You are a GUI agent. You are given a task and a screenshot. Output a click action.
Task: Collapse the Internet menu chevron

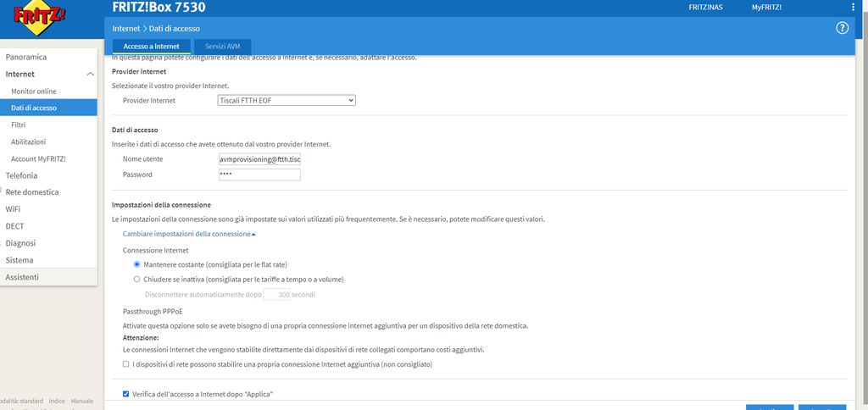click(x=90, y=75)
